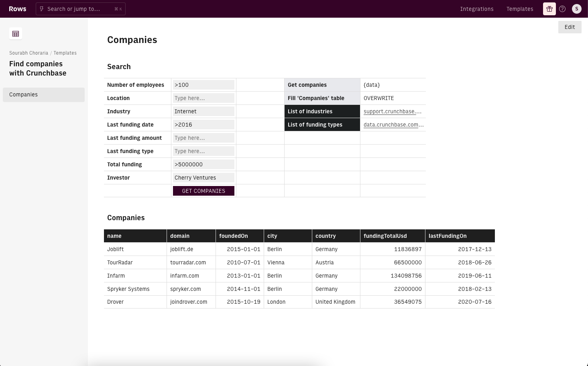Select the Infarm name cell
Screen dimensions: 588x366
click(x=135, y=276)
